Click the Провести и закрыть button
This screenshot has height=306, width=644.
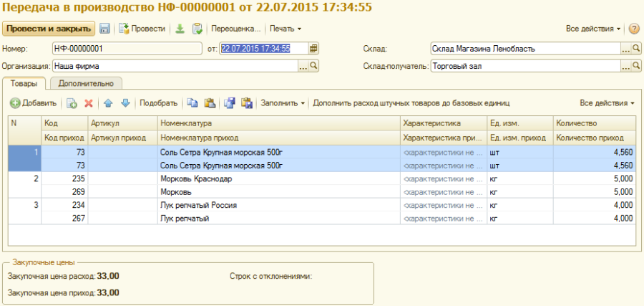(49, 29)
